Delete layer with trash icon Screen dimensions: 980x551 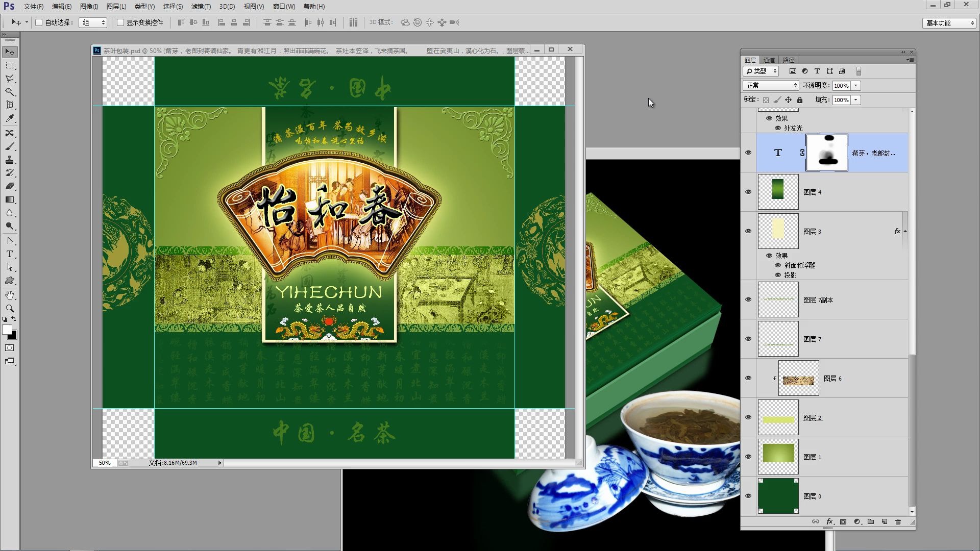coord(898,521)
